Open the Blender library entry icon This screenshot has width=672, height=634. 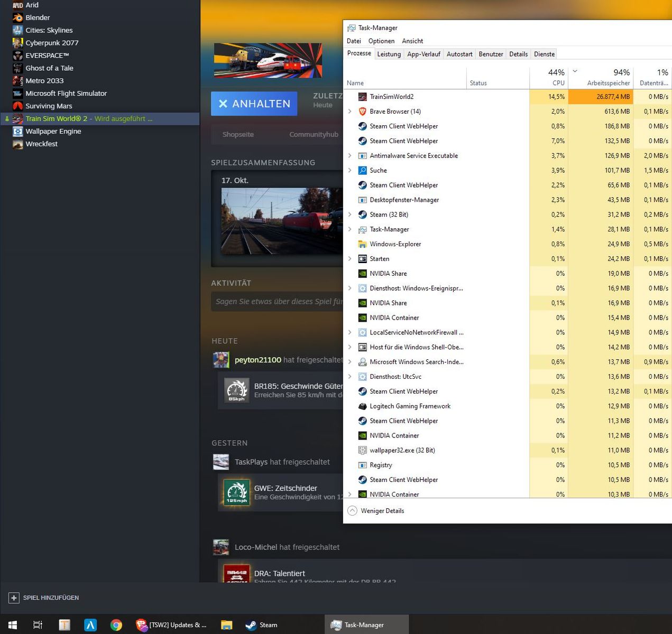point(18,17)
